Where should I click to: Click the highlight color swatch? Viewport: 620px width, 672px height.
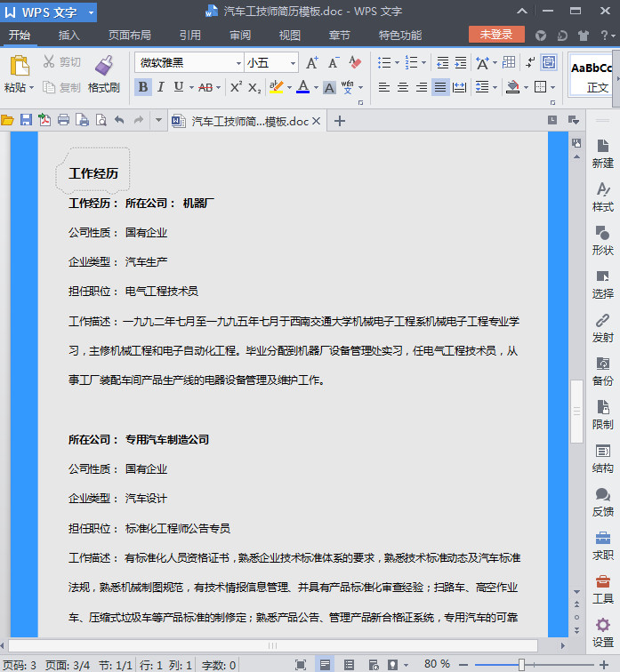click(x=276, y=87)
